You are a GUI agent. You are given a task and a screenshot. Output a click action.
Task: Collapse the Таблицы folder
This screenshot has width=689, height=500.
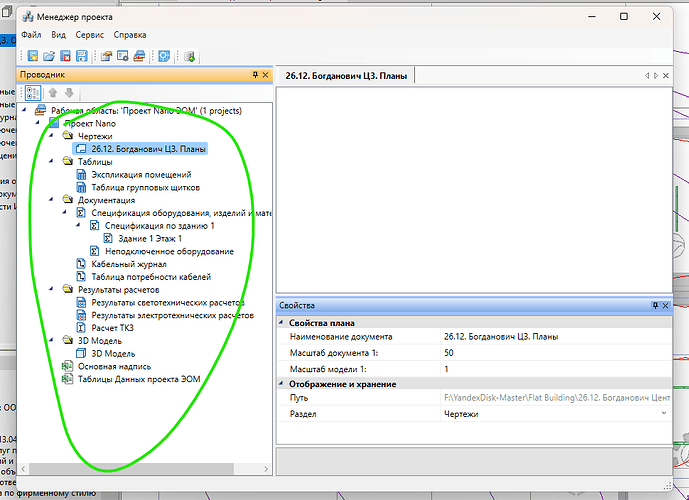coord(51,161)
